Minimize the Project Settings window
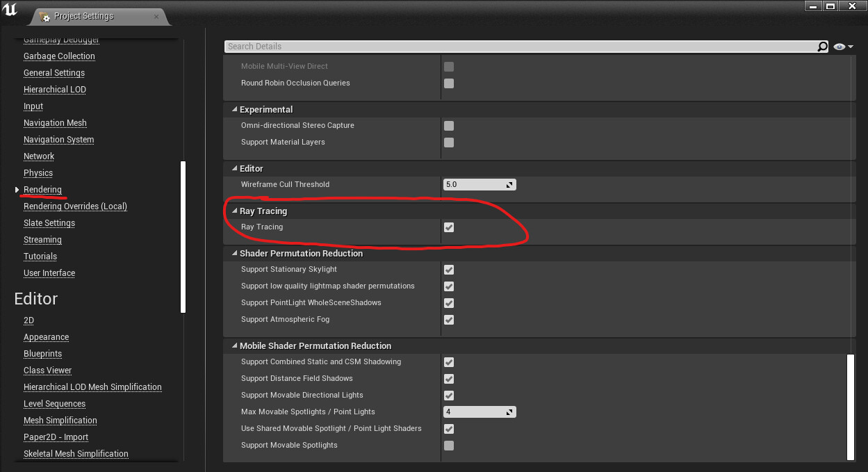This screenshot has height=472, width=868. pos(812,6)
